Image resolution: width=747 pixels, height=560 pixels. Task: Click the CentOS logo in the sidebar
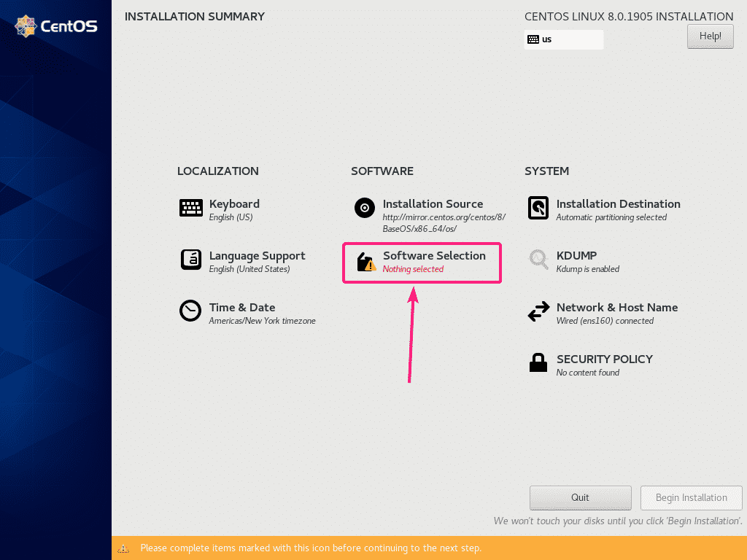(55, 26)
